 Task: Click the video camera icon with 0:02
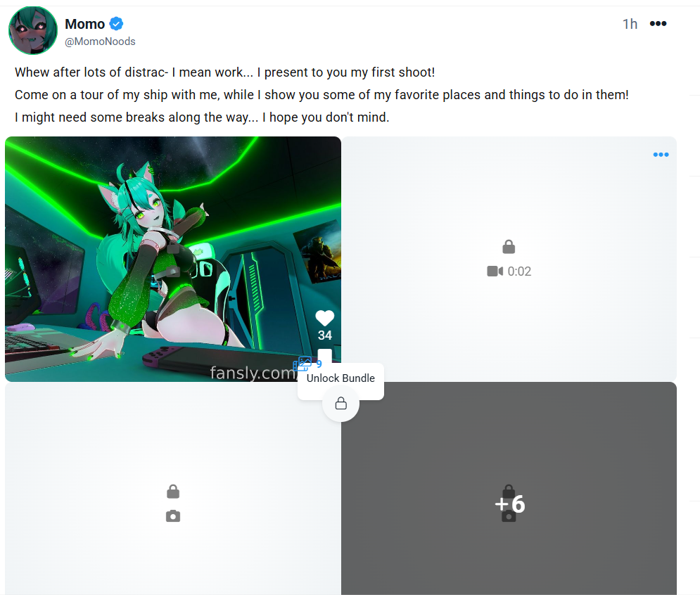click(x=495, y=271)
